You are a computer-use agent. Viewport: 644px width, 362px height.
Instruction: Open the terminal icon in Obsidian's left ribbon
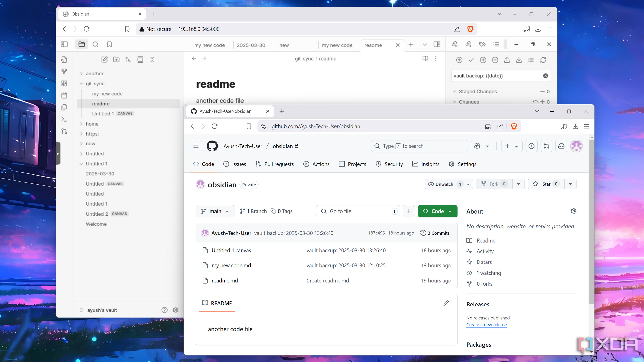coord(64,119)
